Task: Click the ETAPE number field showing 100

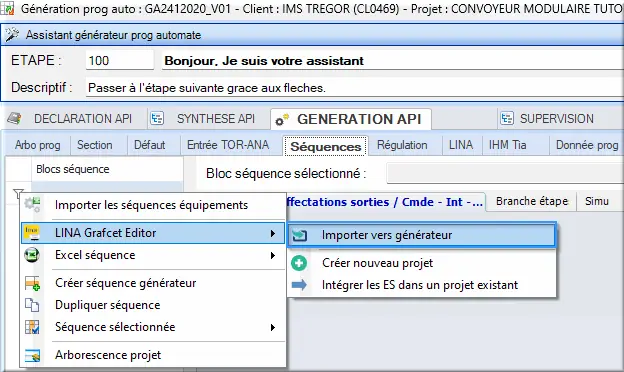Action: pyautogui.click(x=119, y=60)
